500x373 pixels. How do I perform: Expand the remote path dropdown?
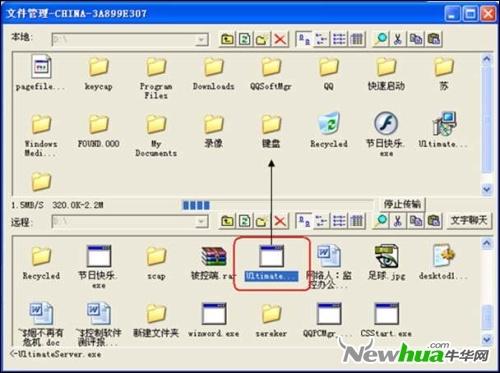(201, 221)
